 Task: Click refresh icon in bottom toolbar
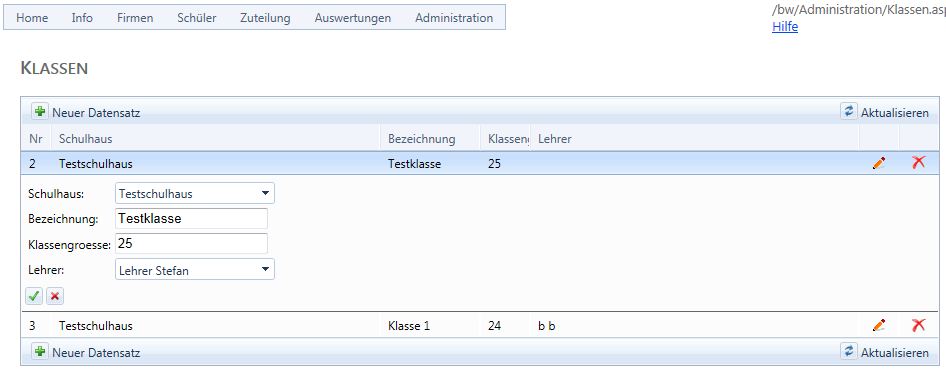849,351
